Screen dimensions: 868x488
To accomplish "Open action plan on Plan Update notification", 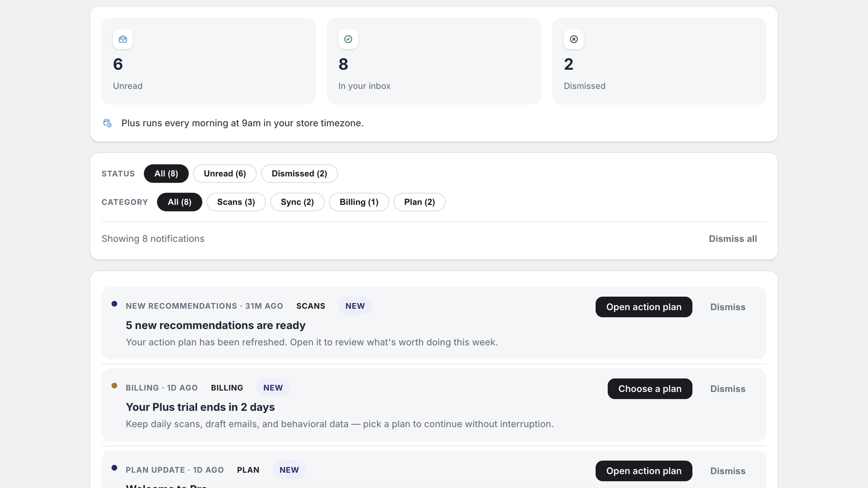I will pyautogui.click(x=644, y=471).
